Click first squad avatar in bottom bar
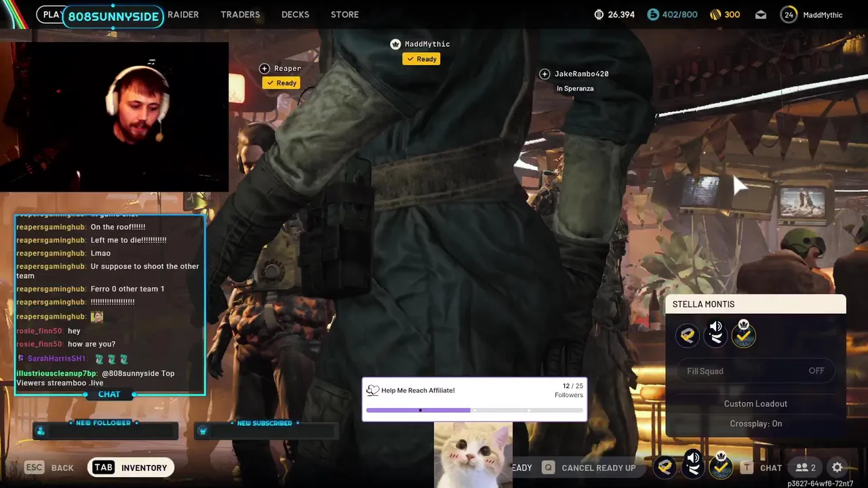 665,467
